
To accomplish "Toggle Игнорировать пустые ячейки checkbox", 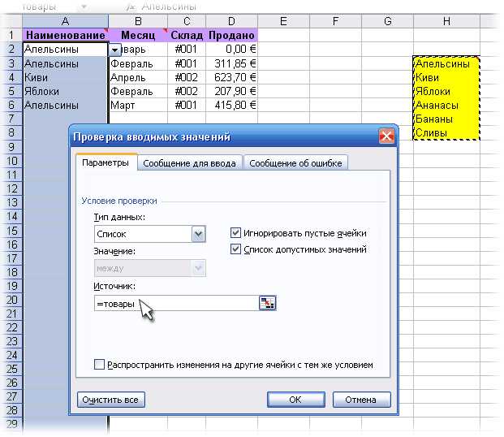I will click(x=235, y=232).
